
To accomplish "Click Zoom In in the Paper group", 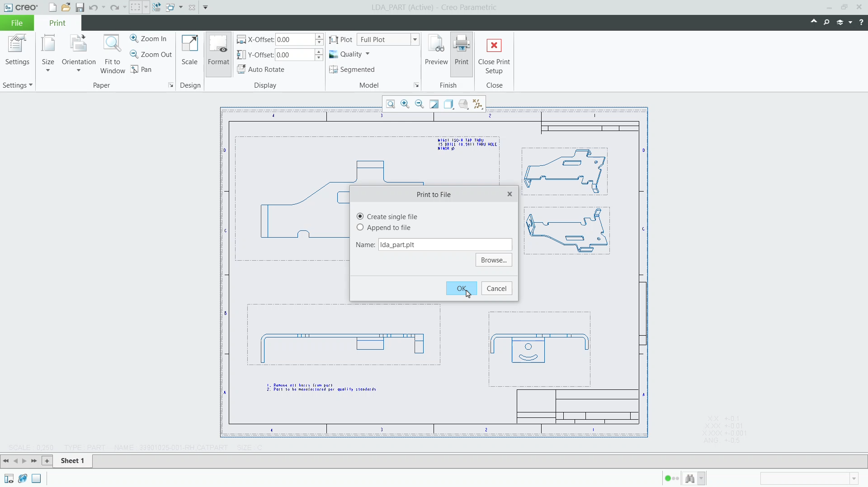I will (x=148, y=39).
